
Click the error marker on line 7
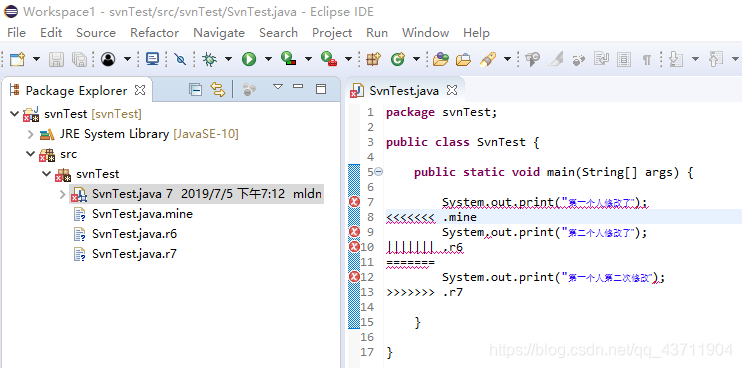[x=354, y=202]
